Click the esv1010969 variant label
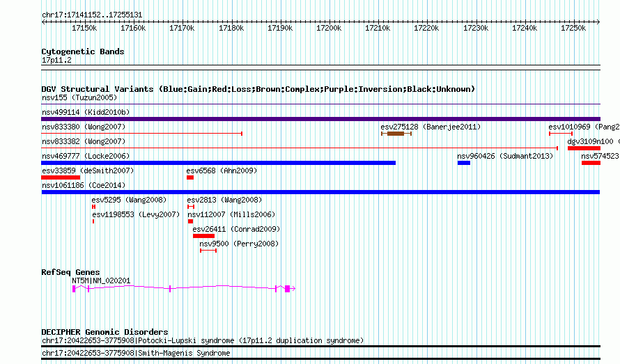This screenshot has height=364, width=620. pyautogui.click(x=584, y=127)
